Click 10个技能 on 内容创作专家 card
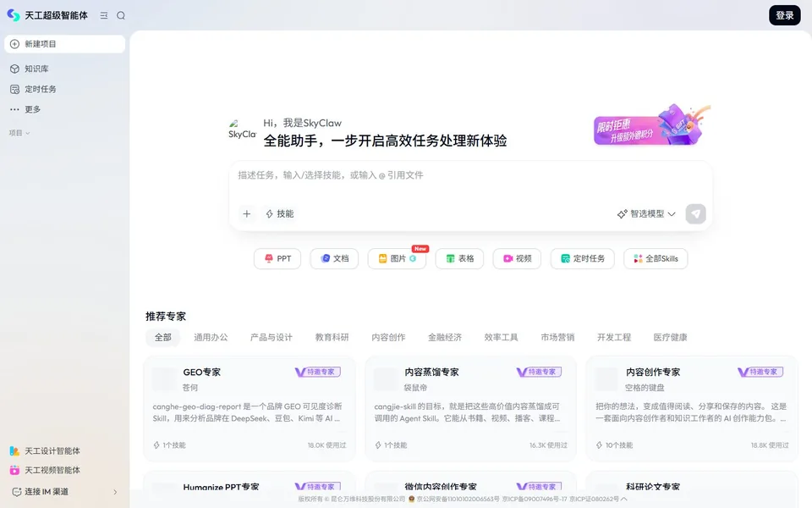 pos(614,445)
